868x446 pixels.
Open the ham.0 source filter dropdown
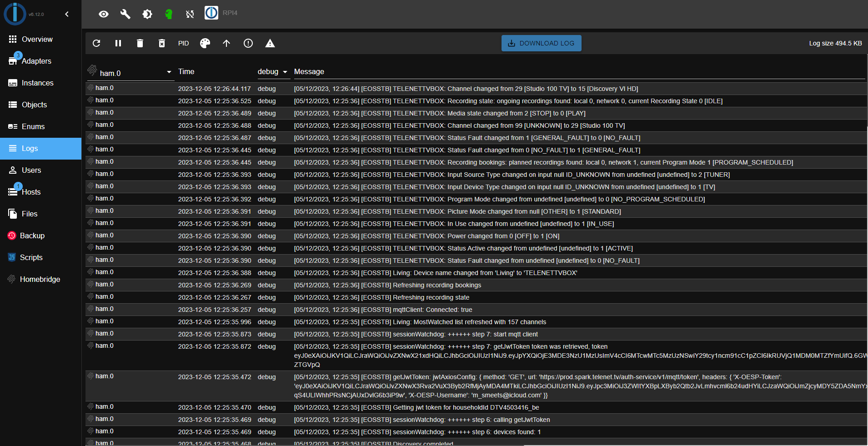pyautogui.click(x=130, y=73)
